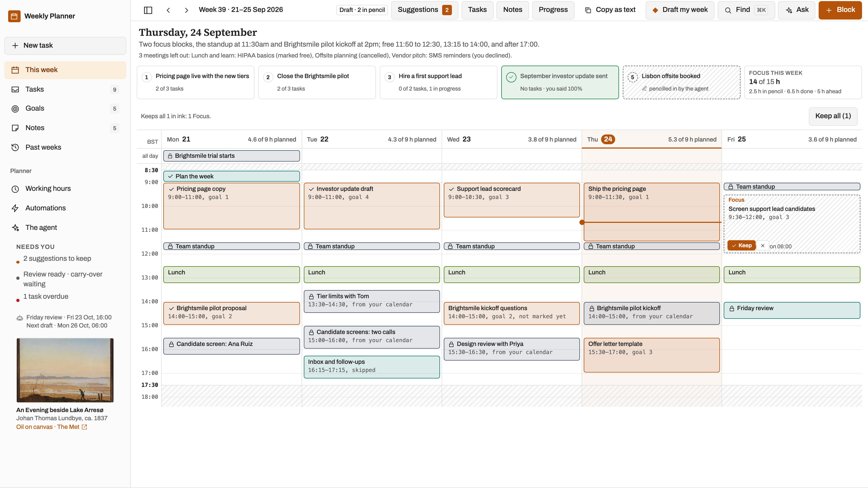868x488 pixels.
Task: Click the orange Block button
Action: [x=840, y=10]
